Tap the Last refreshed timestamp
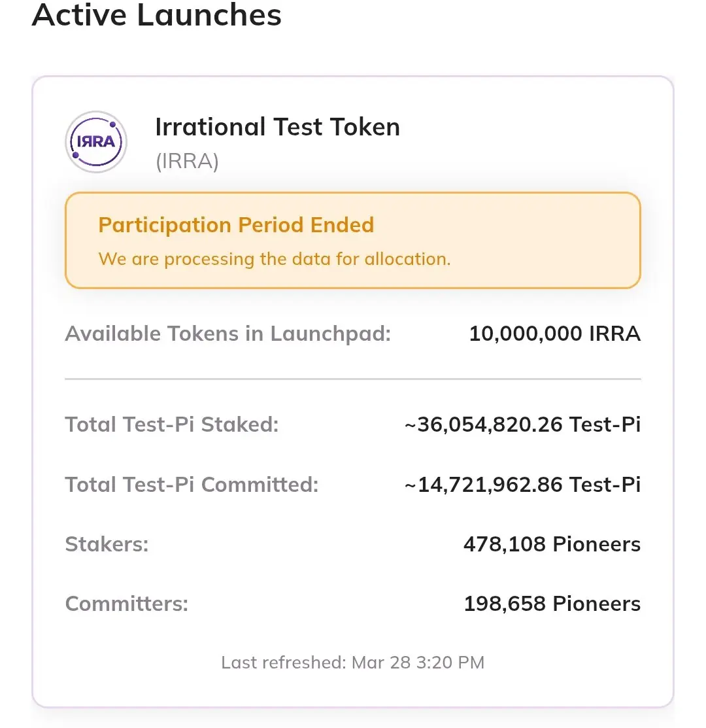Screen dimensions: 706x728 point(353,663)
